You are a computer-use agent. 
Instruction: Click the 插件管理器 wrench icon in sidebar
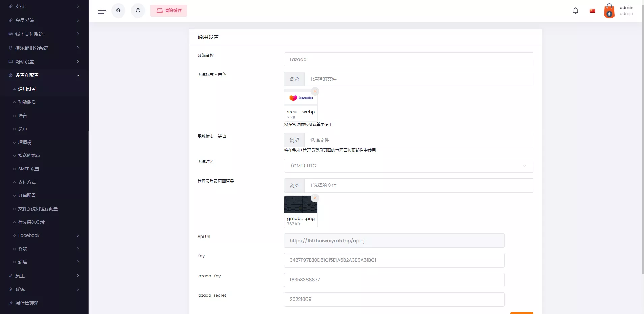pos(11,303)
